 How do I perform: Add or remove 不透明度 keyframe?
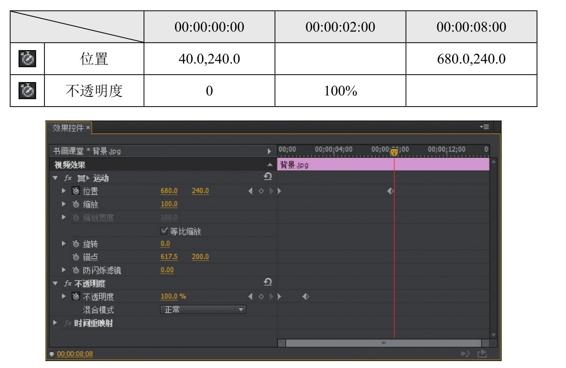point(261,296)
